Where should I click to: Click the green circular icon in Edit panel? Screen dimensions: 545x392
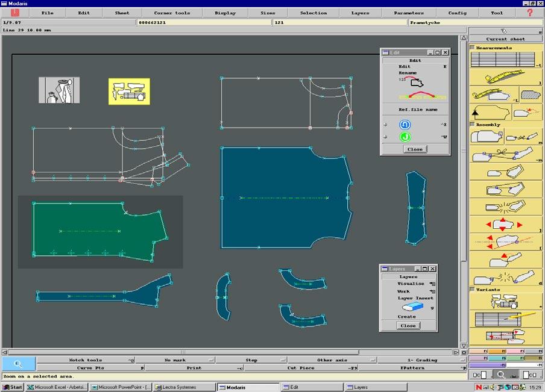[x=405, y=137]
